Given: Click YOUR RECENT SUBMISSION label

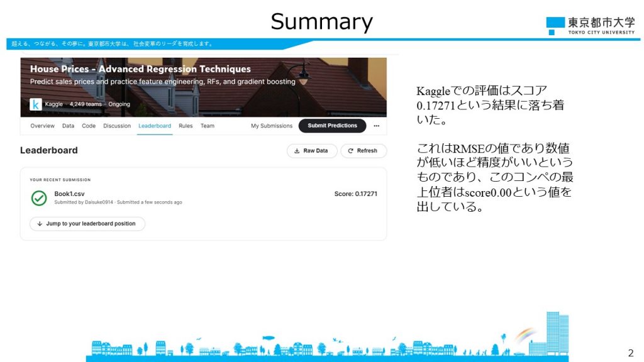Looking at the screenshot, I should pos(60,180).
